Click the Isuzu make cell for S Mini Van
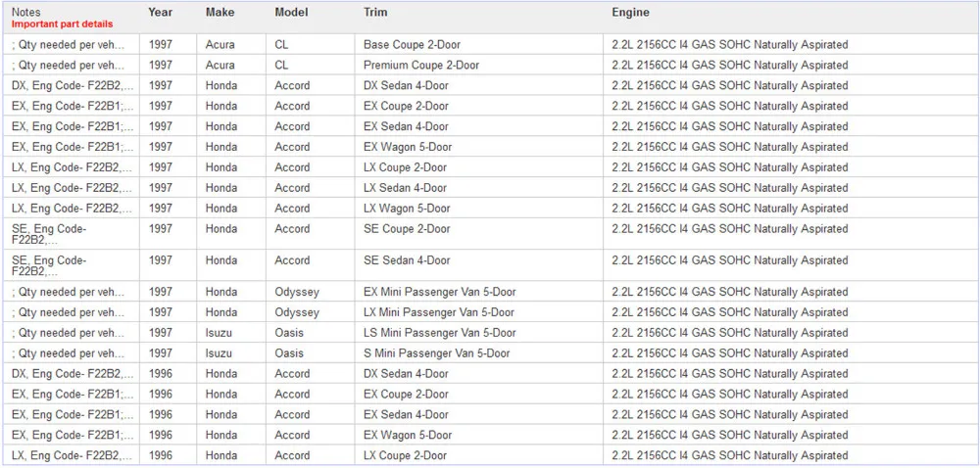 219,353
